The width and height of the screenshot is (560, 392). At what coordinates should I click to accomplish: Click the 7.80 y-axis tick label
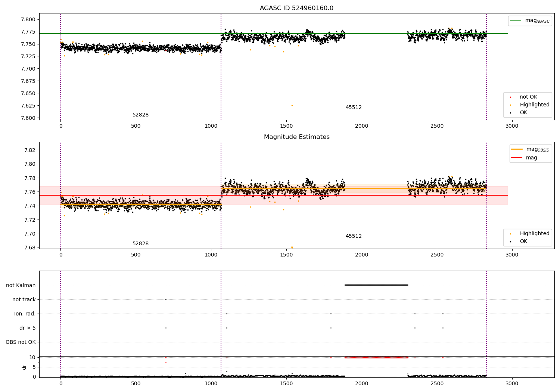tap(29, 164)
